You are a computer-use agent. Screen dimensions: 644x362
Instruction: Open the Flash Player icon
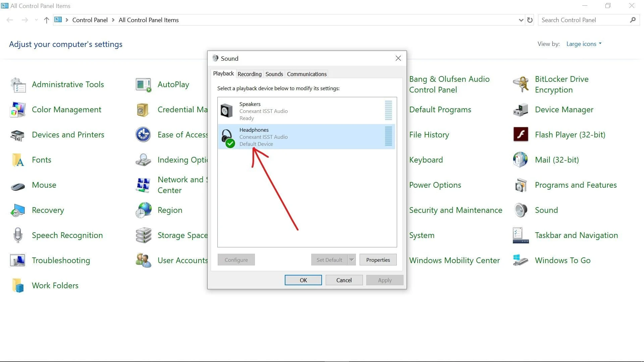[x=521, y=135]
